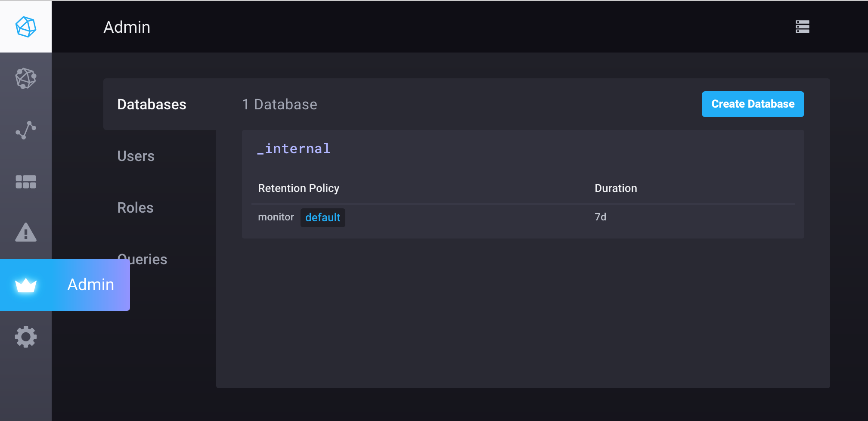The image size is (868, 421).
Task: Open the Host List graph icon
Action: 25,78
